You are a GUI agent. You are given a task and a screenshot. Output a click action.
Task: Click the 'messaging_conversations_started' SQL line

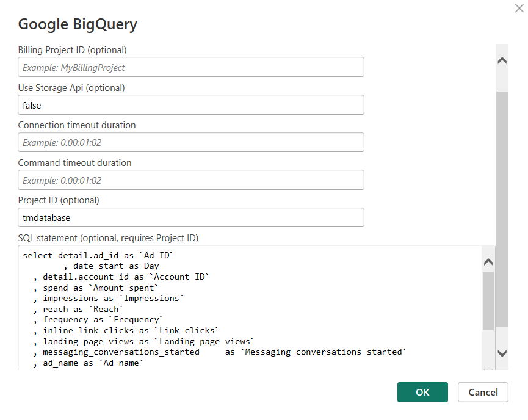219,352
